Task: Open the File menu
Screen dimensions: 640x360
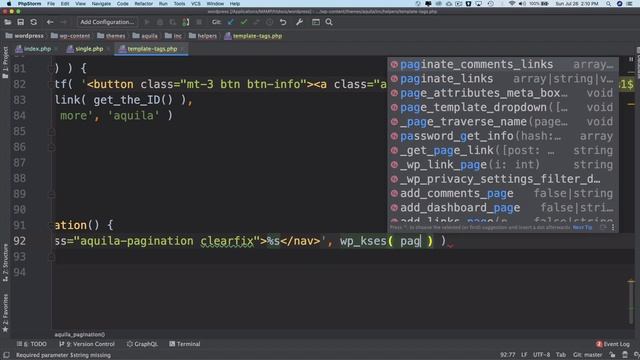Action: [x=51, y=4]
